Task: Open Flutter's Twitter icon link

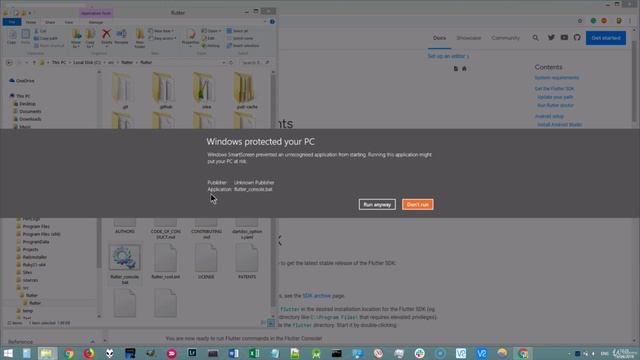Action: pyautogui.click(x=551, y=38)
